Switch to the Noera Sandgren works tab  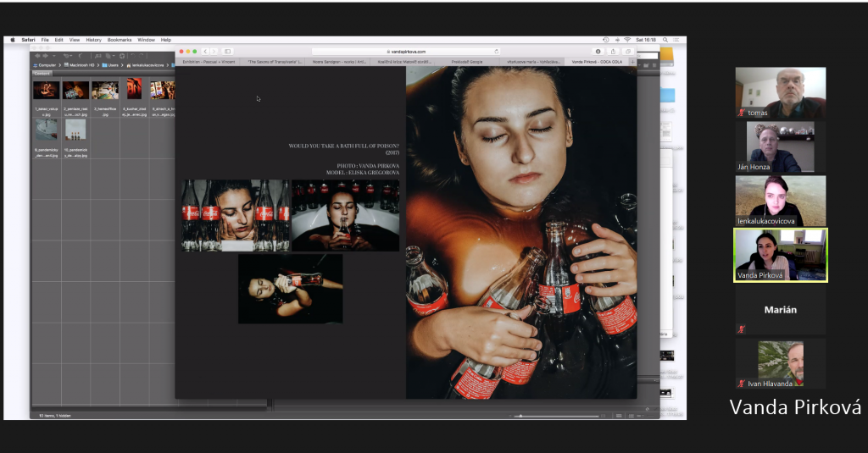tap(339, 62)
